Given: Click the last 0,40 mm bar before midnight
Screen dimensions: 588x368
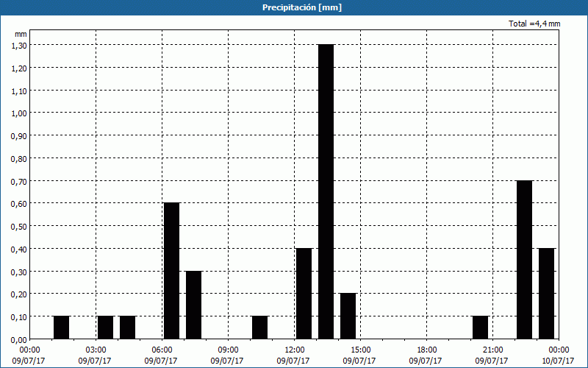Looking at the screenshot, I should [546, 294].
